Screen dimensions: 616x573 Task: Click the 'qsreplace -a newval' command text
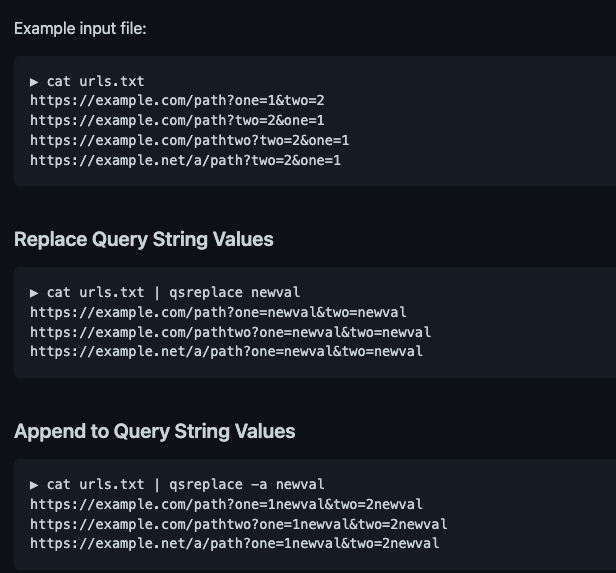point(247,485)
